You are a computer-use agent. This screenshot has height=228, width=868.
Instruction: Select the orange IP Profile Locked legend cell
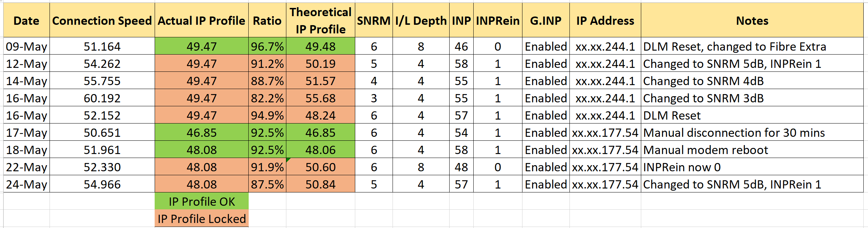[202, 219]
